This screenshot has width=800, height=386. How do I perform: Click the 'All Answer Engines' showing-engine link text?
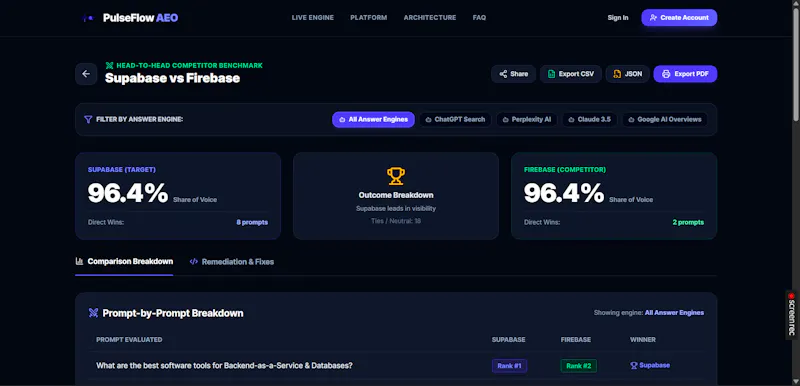click(674, 313)
